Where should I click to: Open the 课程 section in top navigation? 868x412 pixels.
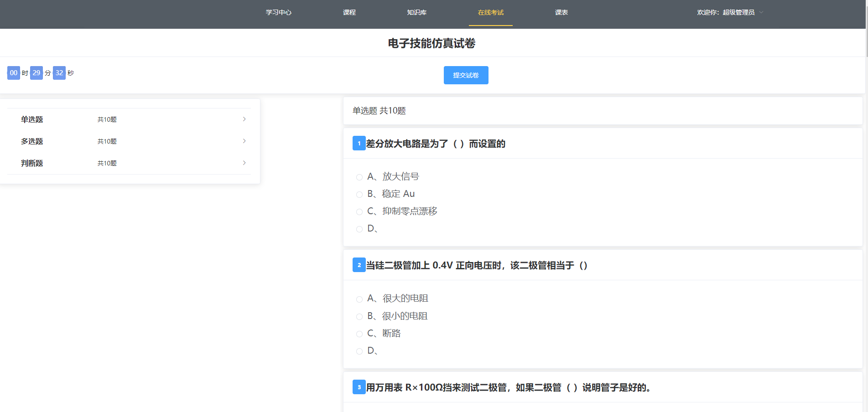point(349,12)
